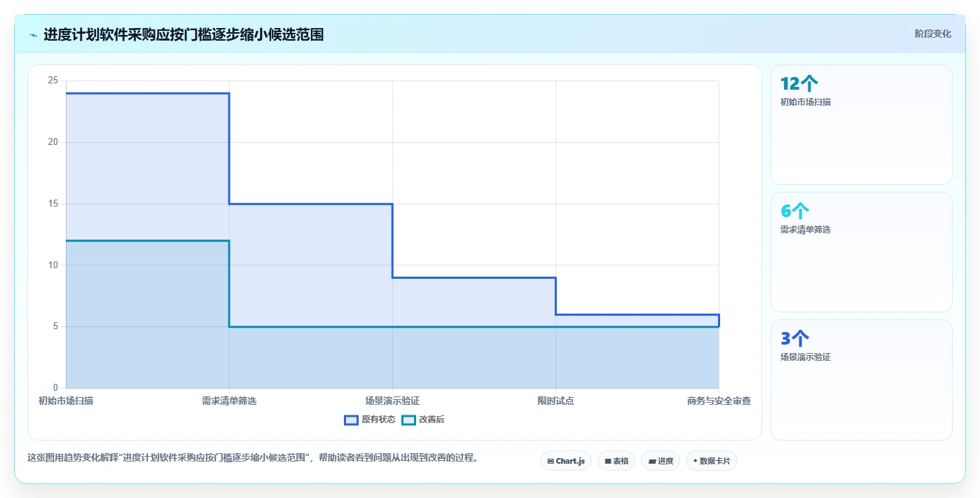Viewport: 980px width, 498px height.
Task: Click the lightning icon beside the title
Action: coord(34,35)
